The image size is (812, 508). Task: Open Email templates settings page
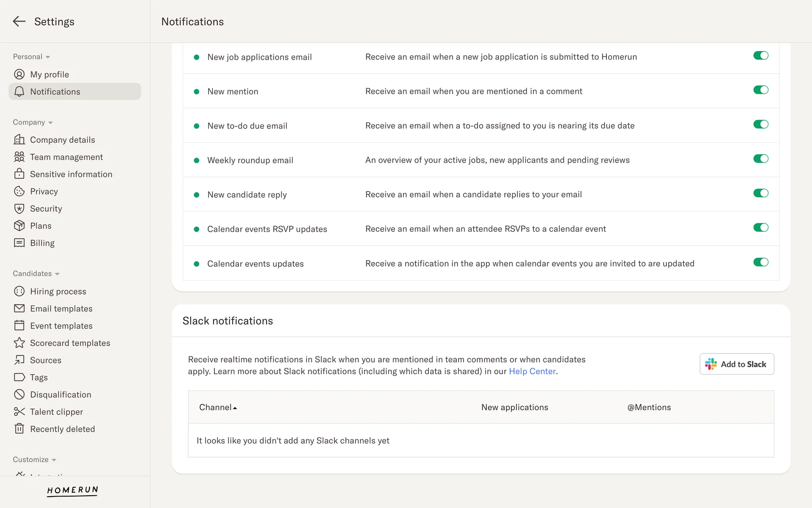(x=61, y=309)
